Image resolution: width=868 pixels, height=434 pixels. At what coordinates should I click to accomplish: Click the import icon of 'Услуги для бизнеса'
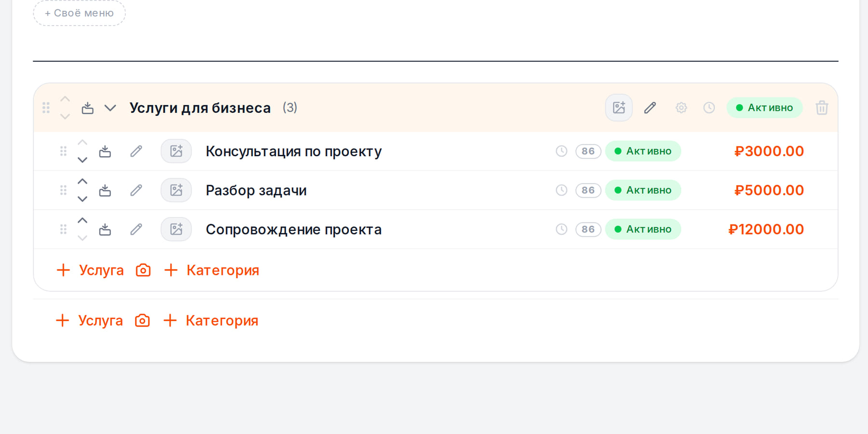(87, 108)
